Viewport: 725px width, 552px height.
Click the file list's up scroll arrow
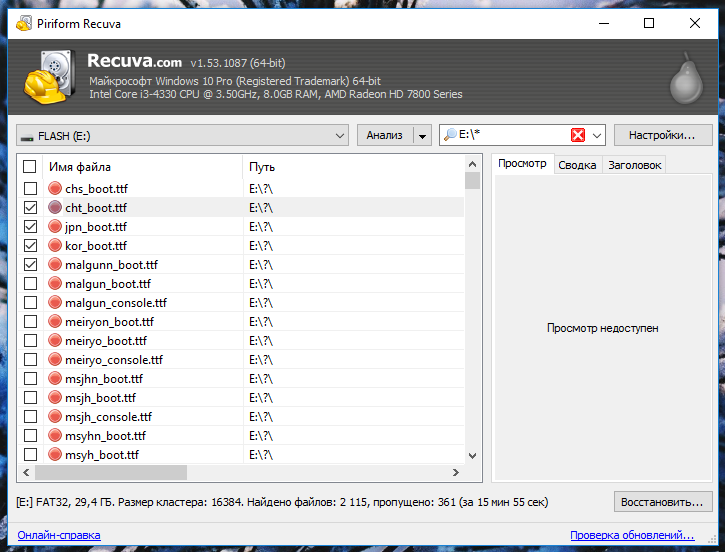tap(472, 164)
